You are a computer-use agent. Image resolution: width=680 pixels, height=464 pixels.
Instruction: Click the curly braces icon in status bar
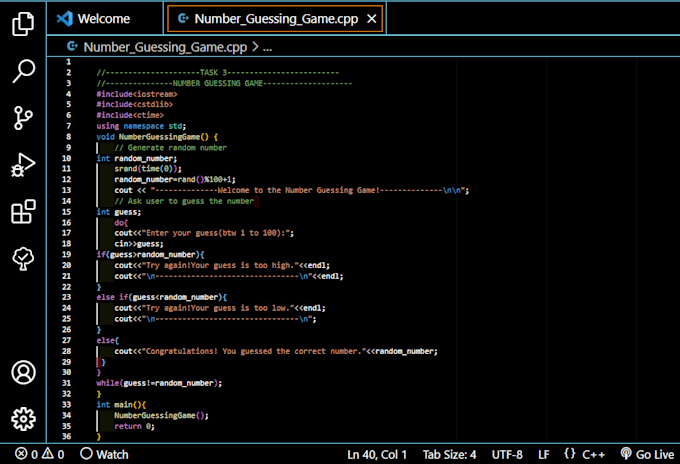570,454
